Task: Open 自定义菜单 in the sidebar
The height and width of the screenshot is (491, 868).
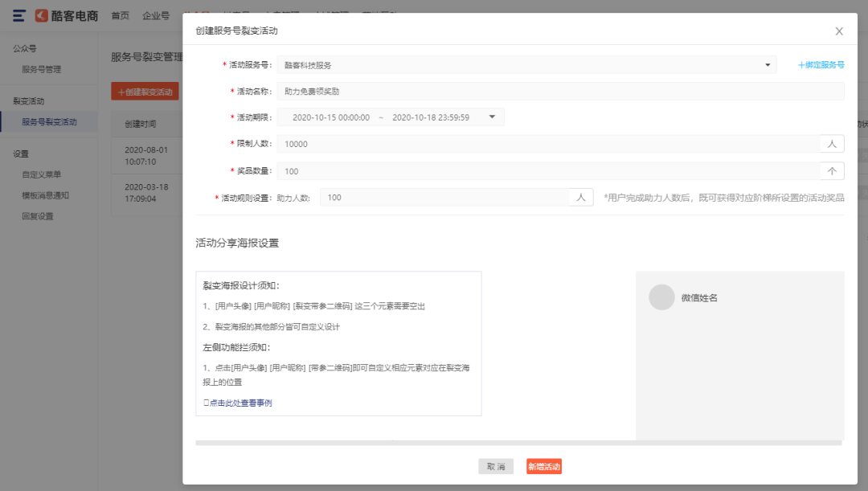Action: click(x=42, y=174)
